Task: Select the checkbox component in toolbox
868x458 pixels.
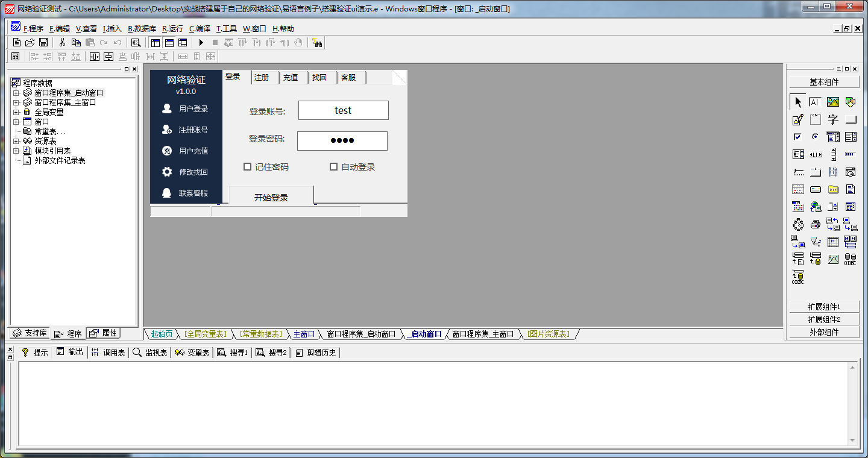Action: [x=798, y=137]
